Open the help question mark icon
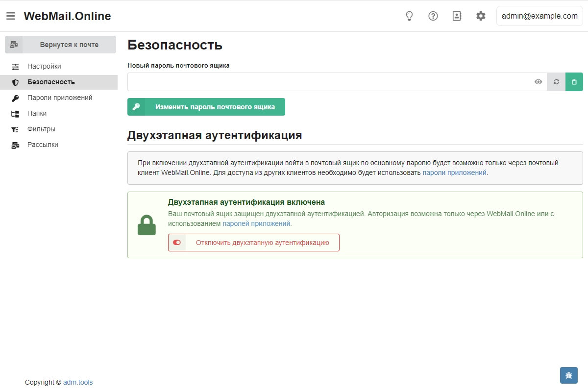 click(433, 16)
